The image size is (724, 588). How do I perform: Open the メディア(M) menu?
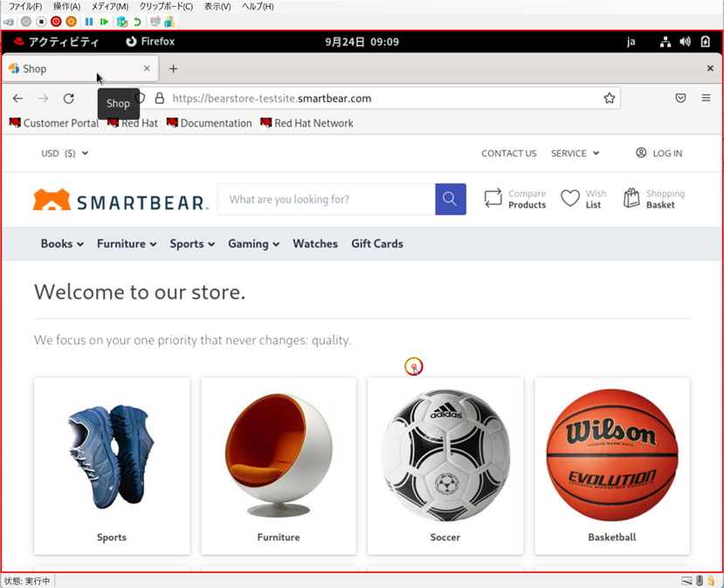tap(110, 6)
